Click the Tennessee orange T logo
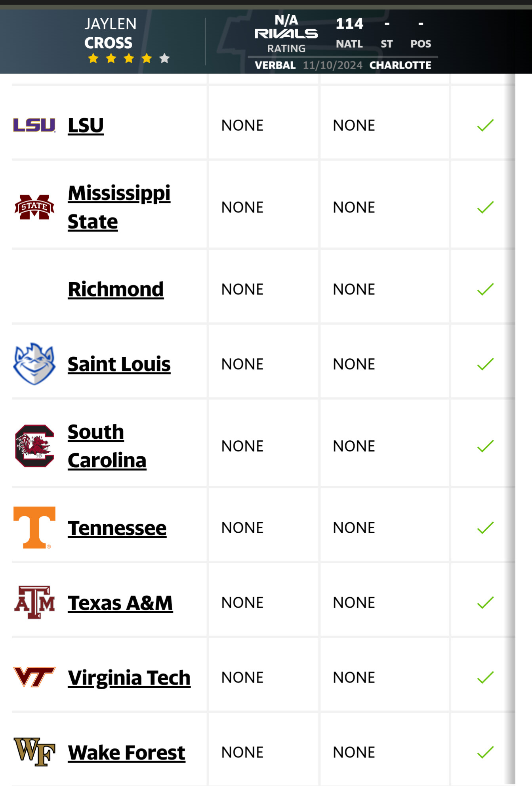532x786 pixels. tap(34, 528)
